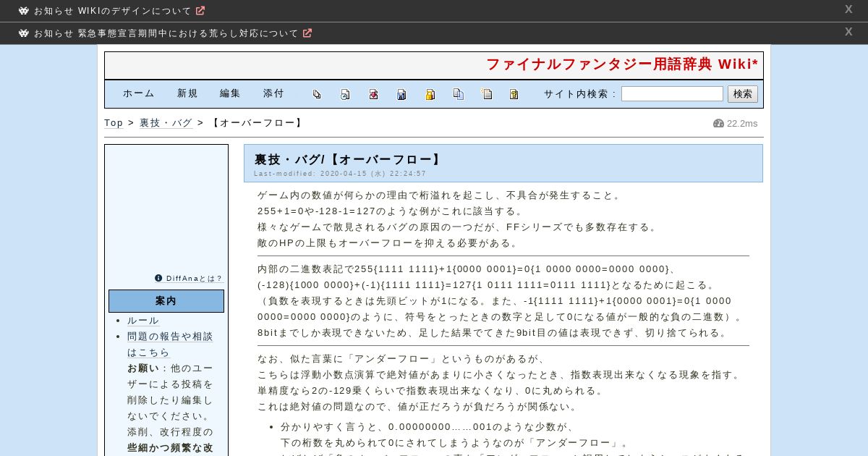The image size is (868, 456).
Task: Go to Top in the breadcrumb
Action: pyautogui.click(x=114, y=123)
